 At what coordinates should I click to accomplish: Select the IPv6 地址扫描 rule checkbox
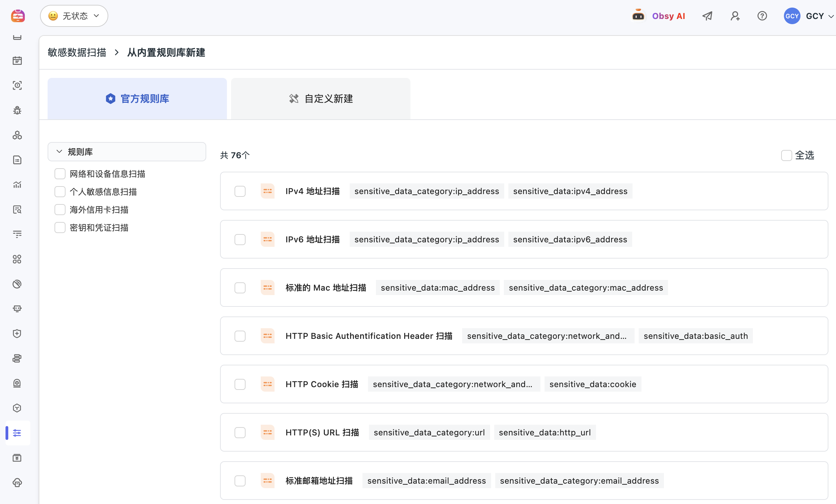click(x=240, y=239)
